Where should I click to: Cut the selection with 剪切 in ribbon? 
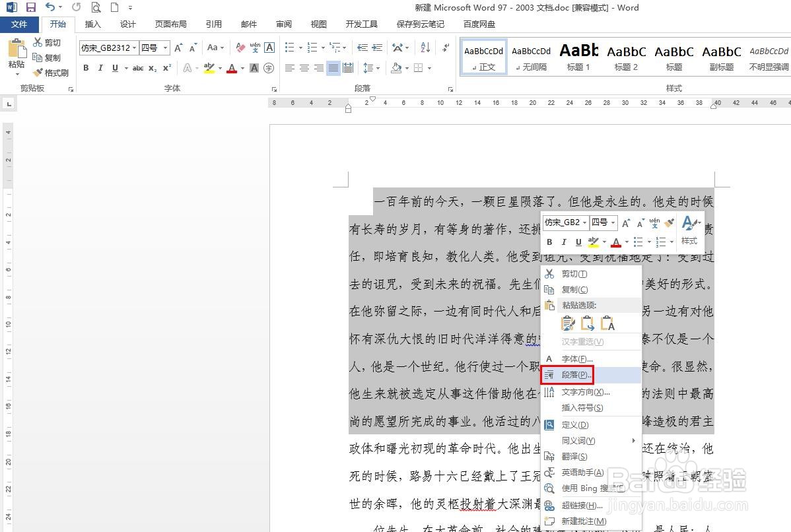47,42
